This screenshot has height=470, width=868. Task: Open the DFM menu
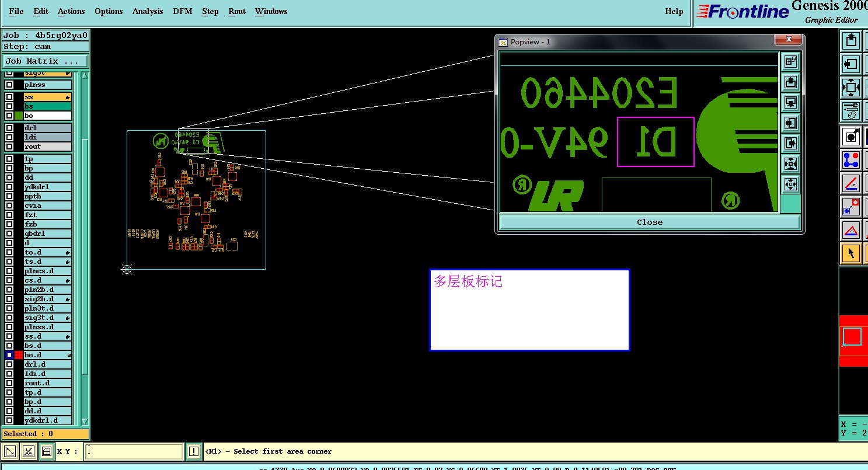pyautogui.click(x=183, y=11)
